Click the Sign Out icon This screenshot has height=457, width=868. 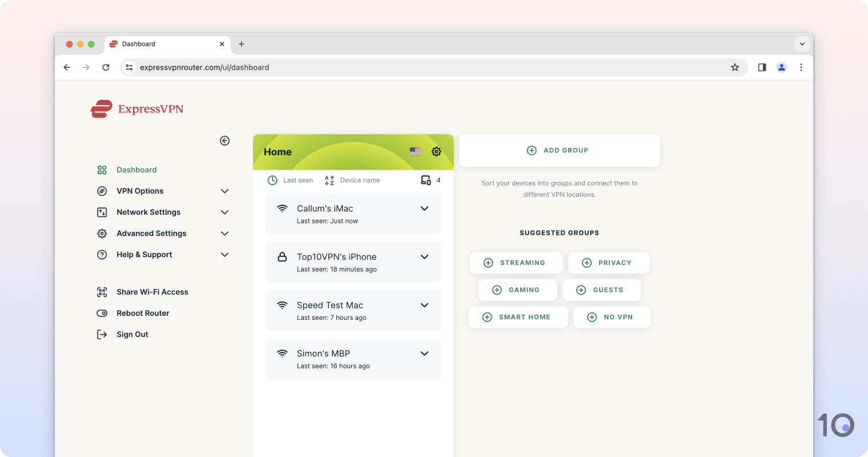point(102,334)
